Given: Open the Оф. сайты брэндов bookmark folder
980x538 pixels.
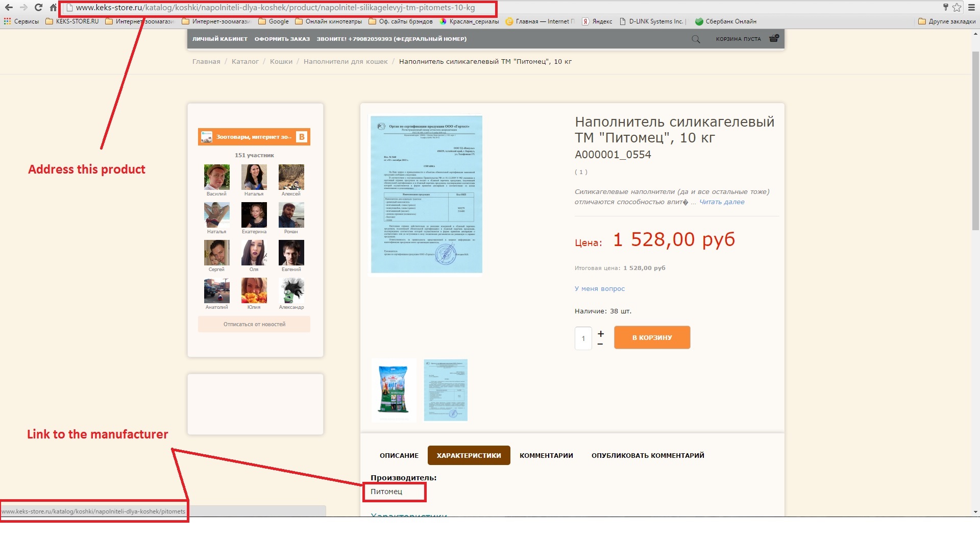Looking at the screenshot, I should pyautogui.click(x=401, y=21).
